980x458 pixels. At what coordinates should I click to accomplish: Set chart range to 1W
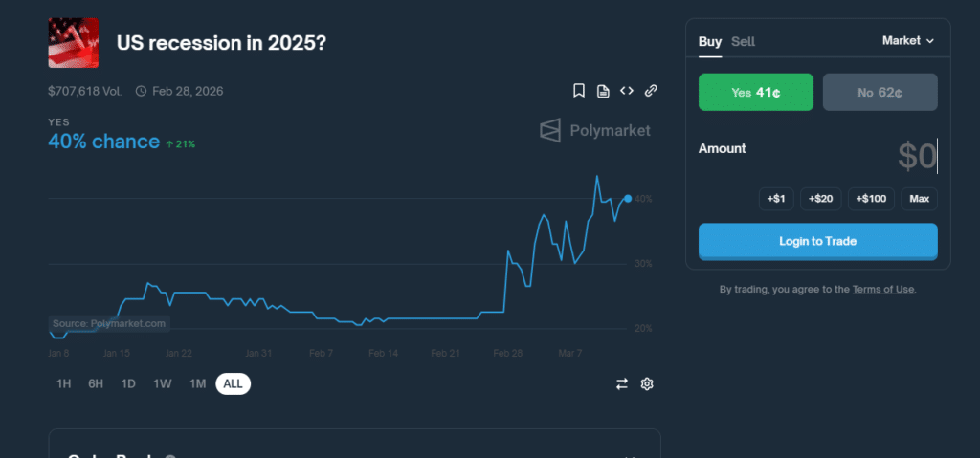pyautogui.click(x=163, y=383)
